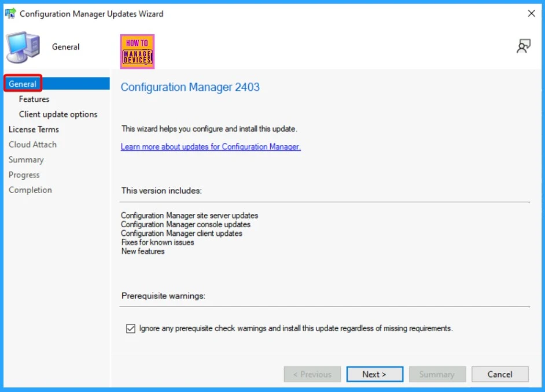Open Learn more about updates link
This screenshot has height=392, width=545.
[x=211, y=147]
